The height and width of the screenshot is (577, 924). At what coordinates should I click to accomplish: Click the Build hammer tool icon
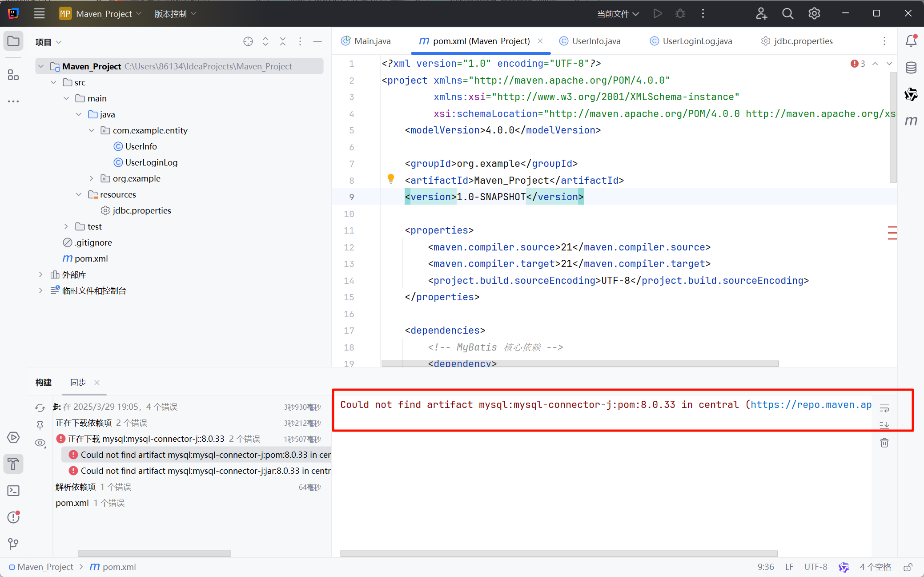click(13, 464)
